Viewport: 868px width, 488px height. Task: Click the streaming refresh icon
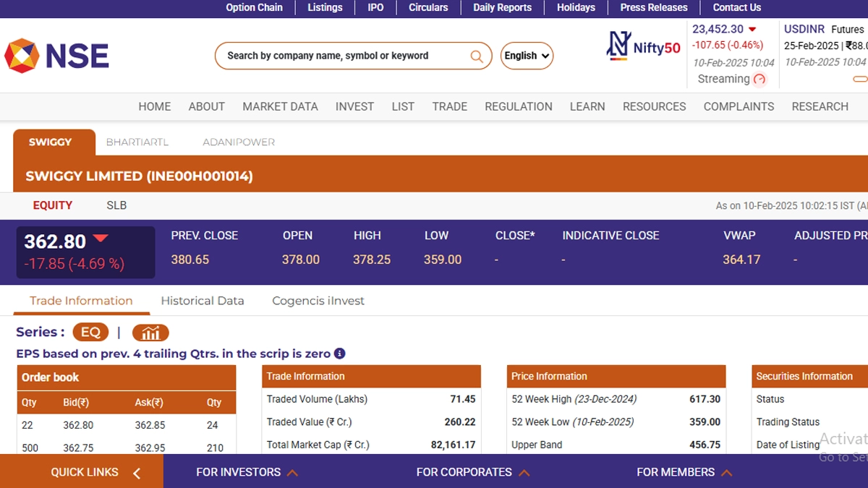759,80
